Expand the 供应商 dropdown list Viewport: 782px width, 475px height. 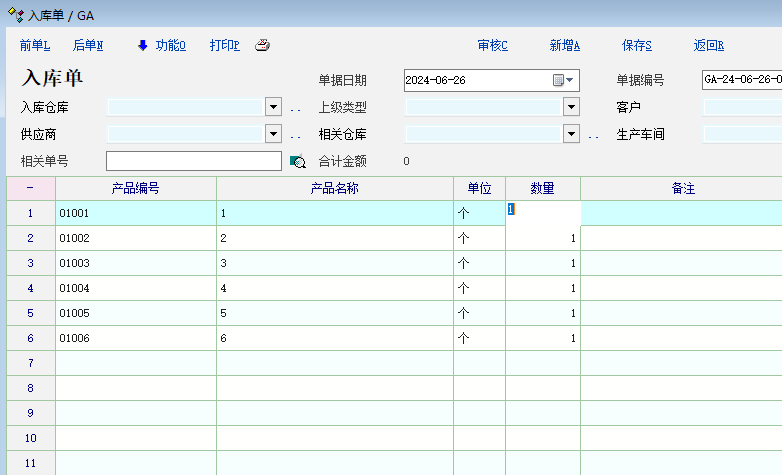tap(273, 134)
